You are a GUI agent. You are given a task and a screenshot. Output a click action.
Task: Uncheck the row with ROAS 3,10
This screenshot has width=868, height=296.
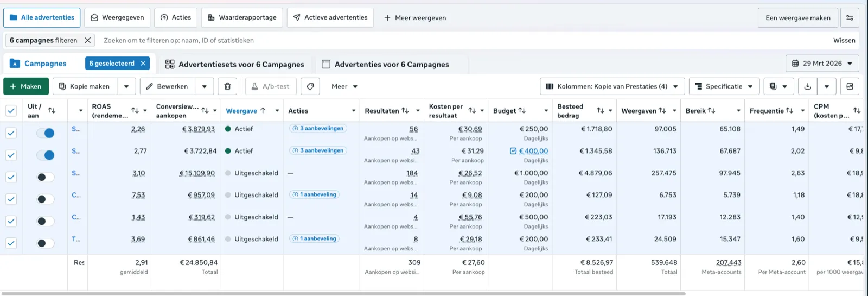tap(11, 177)
